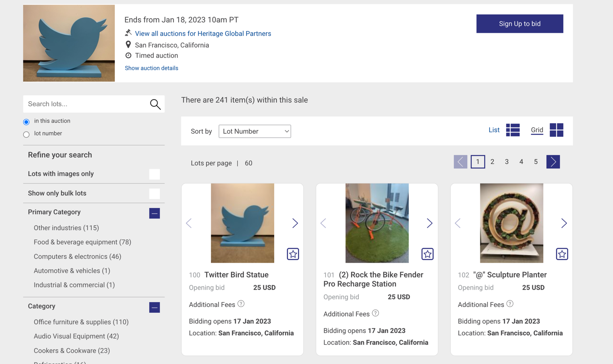Image resolution: width=613 pixels, height=364 pixels.
Task: Open the Sort by Lot Number dropdown
Action: [x=255, y=132]
